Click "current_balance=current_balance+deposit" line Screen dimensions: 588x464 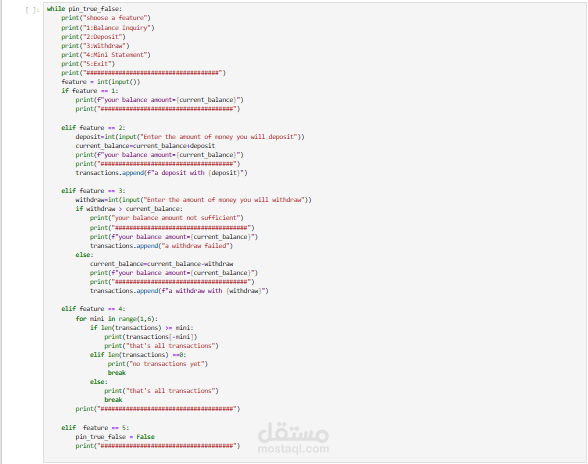pyautogui.click(x=145, y=146)
